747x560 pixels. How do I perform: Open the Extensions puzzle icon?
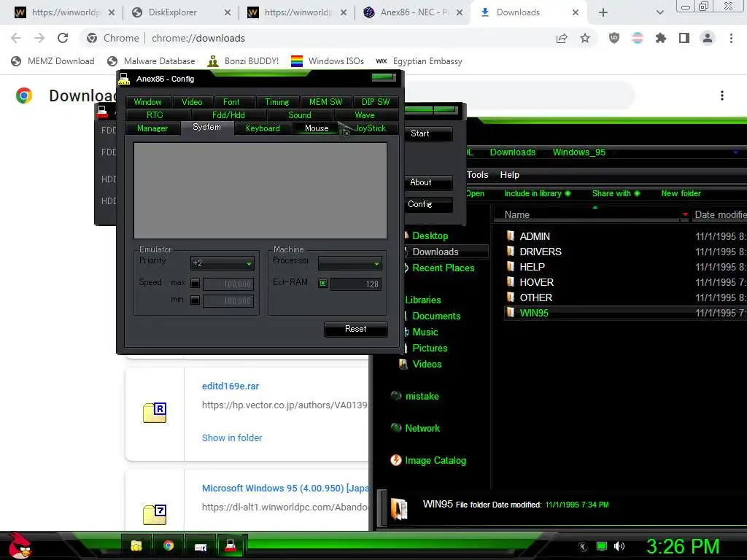pyautogui.click(x=661, y=38)
